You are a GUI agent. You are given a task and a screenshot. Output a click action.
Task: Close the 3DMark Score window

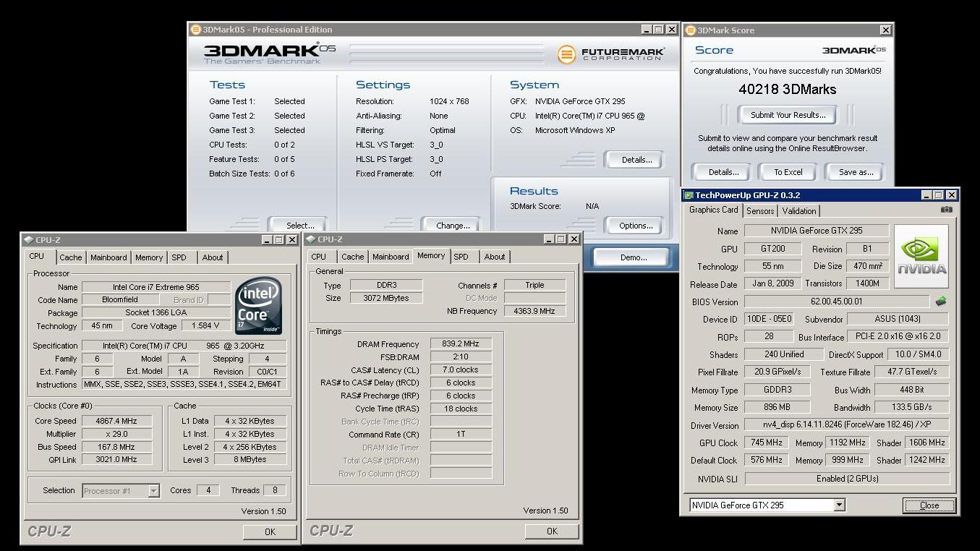tap(885, 30)
